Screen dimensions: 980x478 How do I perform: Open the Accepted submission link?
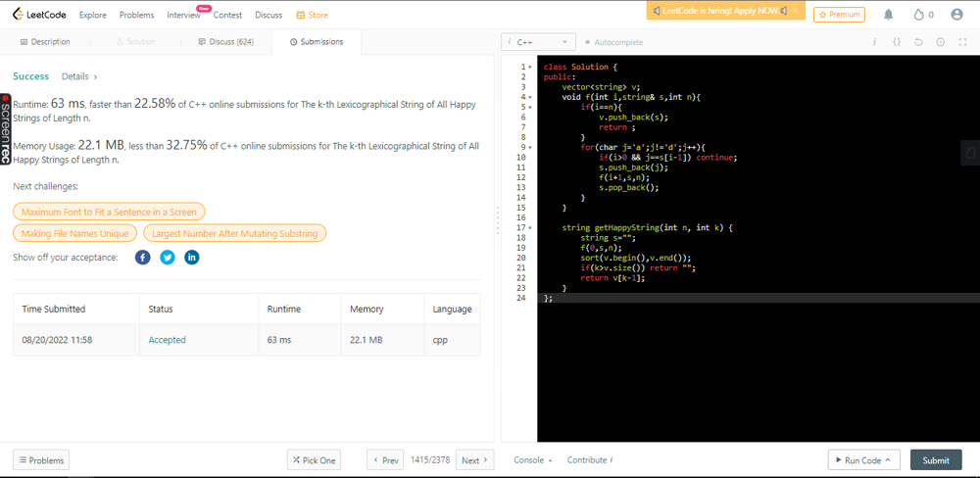tap(167, 340)
